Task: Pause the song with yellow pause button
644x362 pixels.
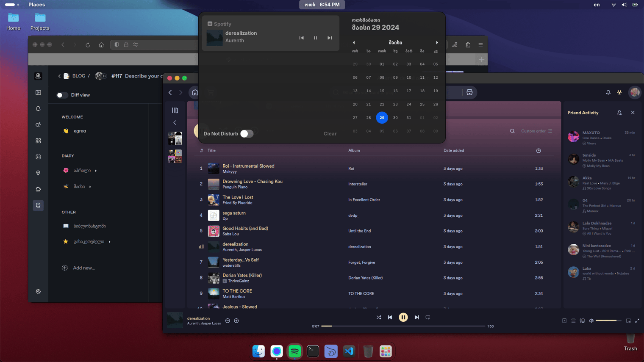Action: 403,317
